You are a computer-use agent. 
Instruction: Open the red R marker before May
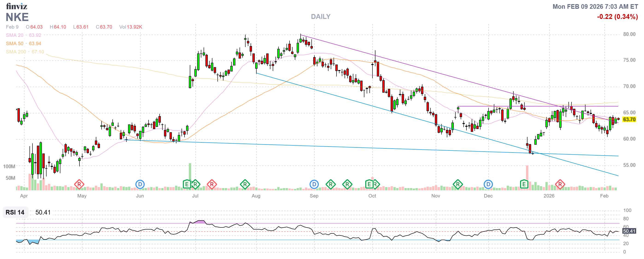79,185
